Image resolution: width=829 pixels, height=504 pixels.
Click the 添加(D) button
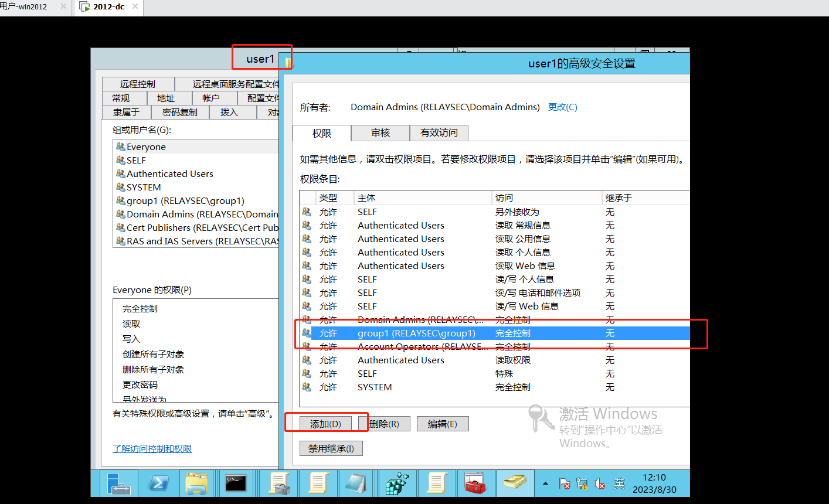click(x=325, y=424)
